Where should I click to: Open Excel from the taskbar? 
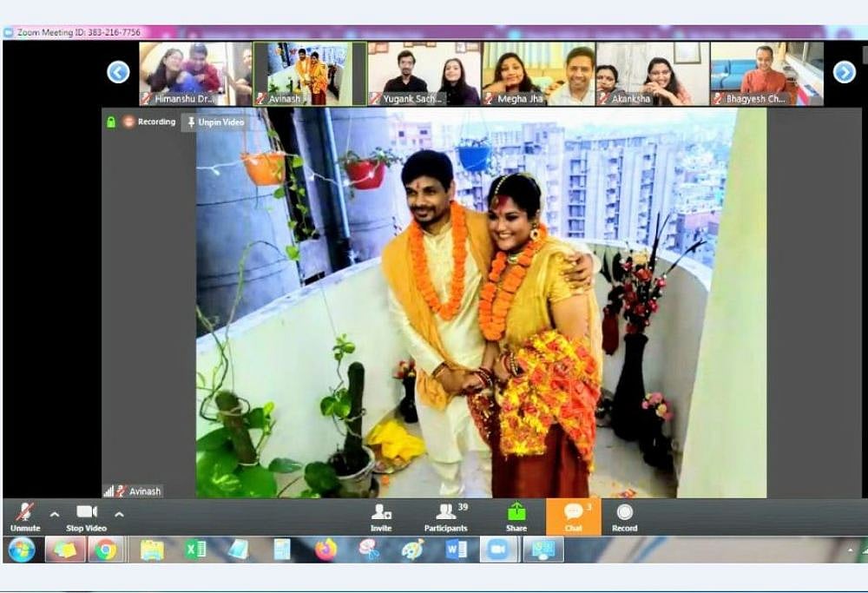pyautogui.click(x=195, y=550)
